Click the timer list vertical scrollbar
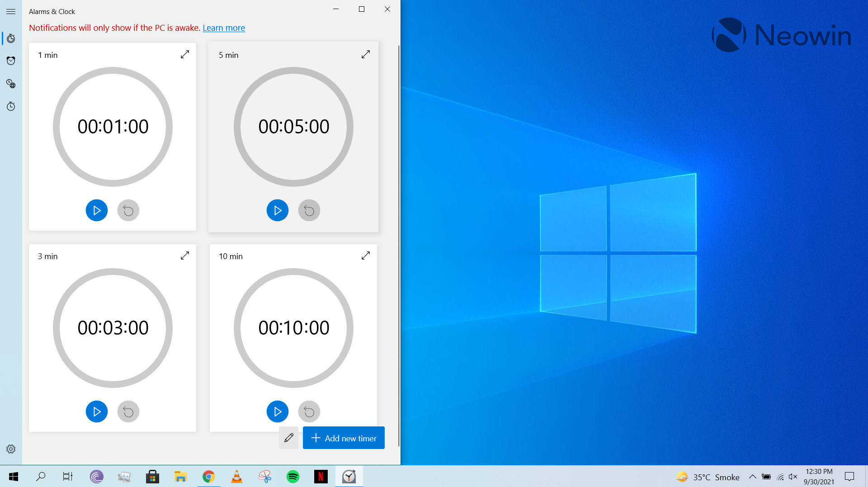868x487 pixels. point(399,246)
